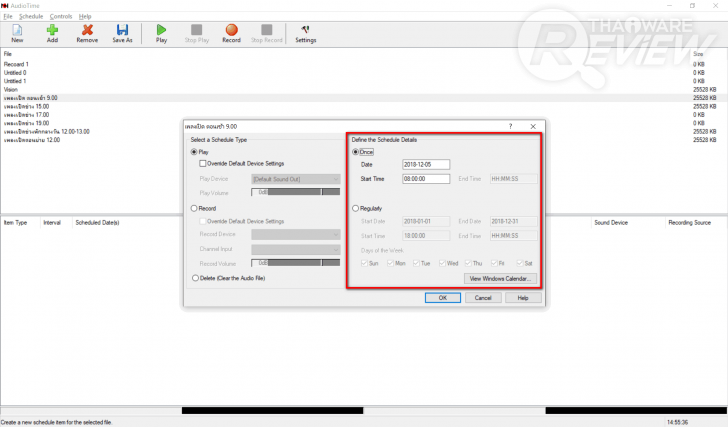Click the Once End Time field

click(514, 179)
